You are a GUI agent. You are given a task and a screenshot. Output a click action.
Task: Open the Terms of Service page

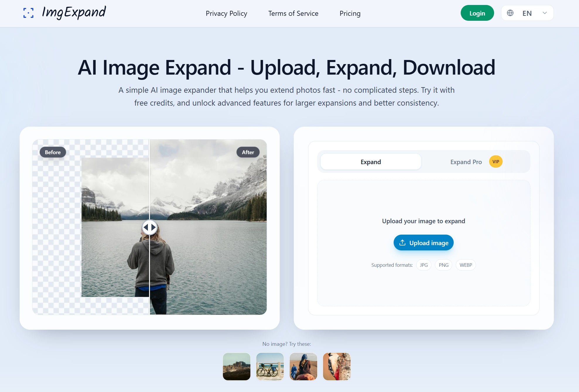(x=293, y=13)
